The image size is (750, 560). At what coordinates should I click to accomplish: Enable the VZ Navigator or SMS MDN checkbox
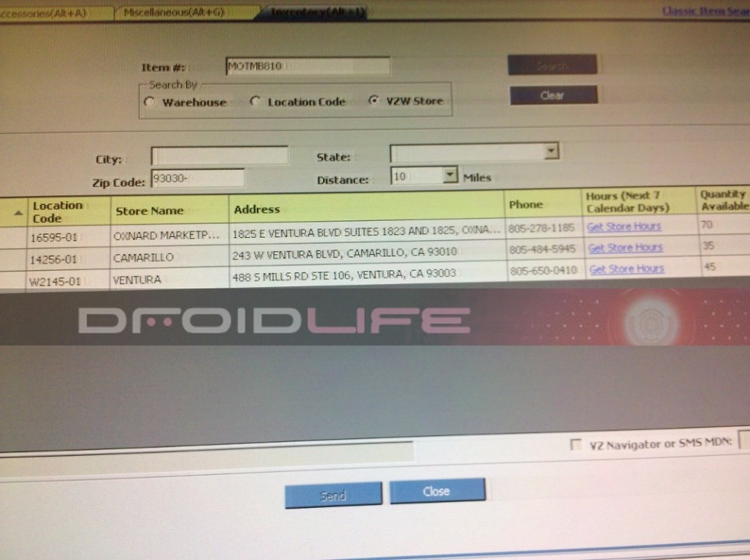[x=576, y=444]
